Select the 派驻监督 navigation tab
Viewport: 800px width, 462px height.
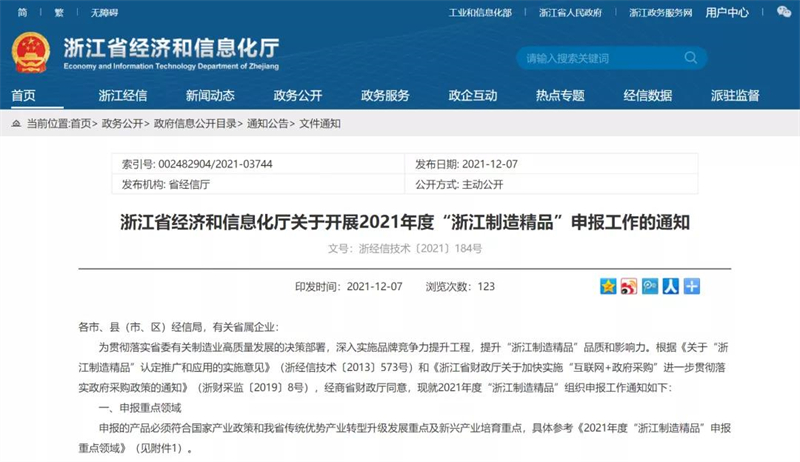tap(735, 95)
